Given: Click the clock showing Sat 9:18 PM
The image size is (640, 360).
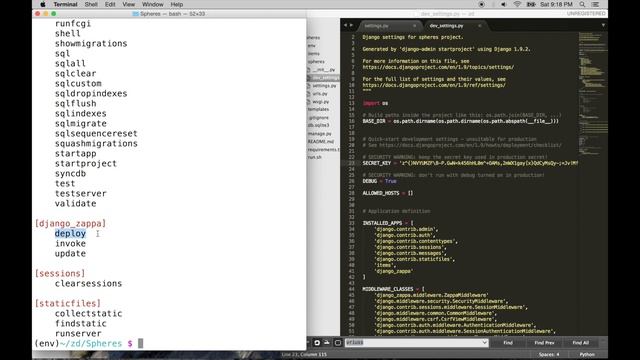Looking at the screenshot, I should pos(556,4).
